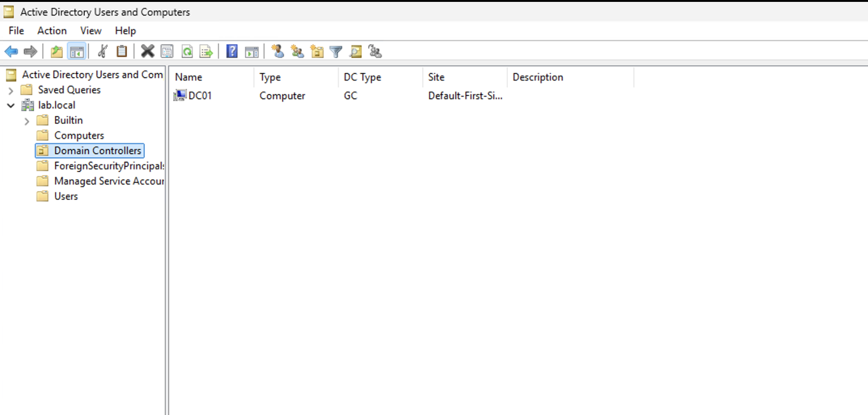Screen dimensions: 868x415
Task: Select the Computers container
Action: pyautogui.click(x=79, y=135)
